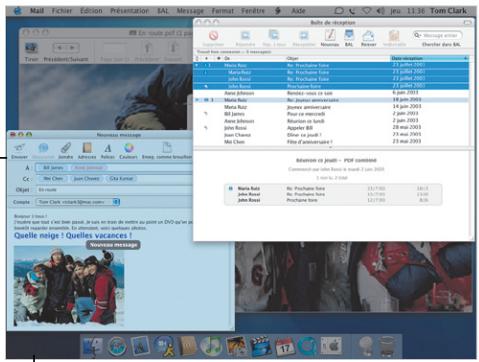The height and width of the screenshot is (362, 479).
Task: Open the Fenêtre menu
Action: pos(253,11)
